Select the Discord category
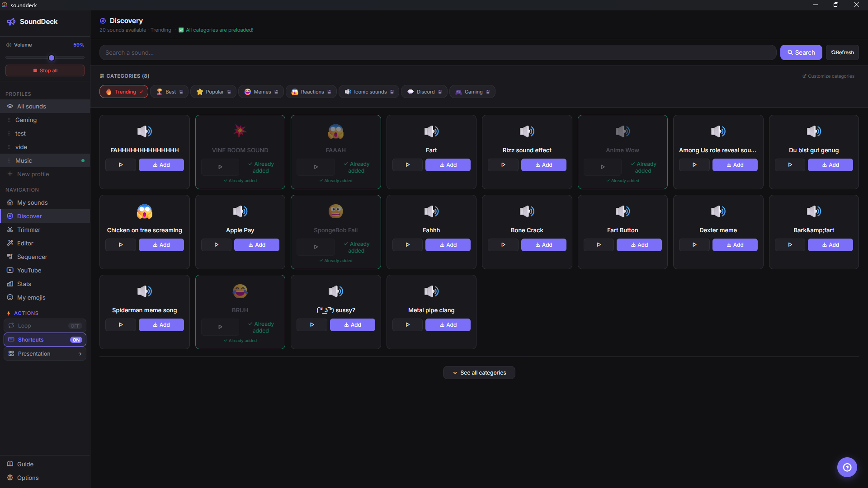Screen dimensions: 868x488 point(424,92)
